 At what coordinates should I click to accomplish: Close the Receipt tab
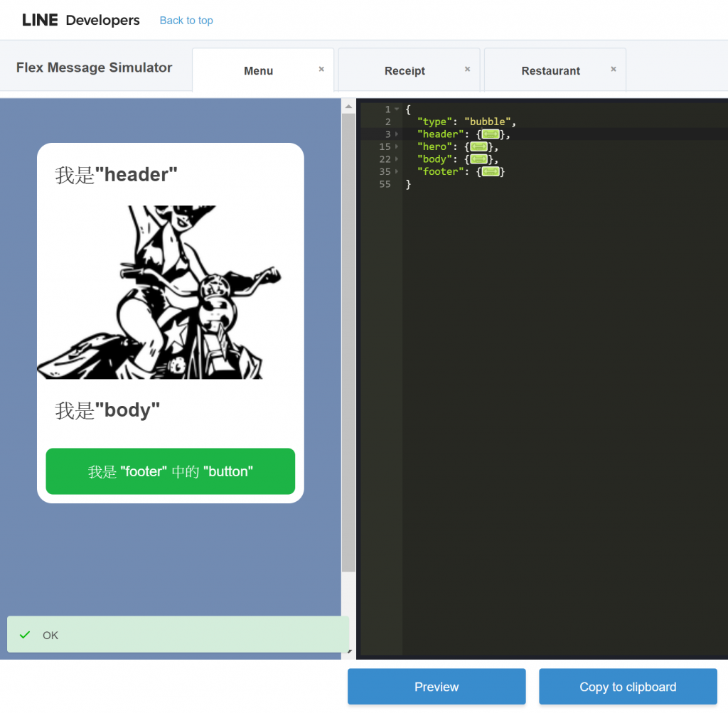(468, 69)
